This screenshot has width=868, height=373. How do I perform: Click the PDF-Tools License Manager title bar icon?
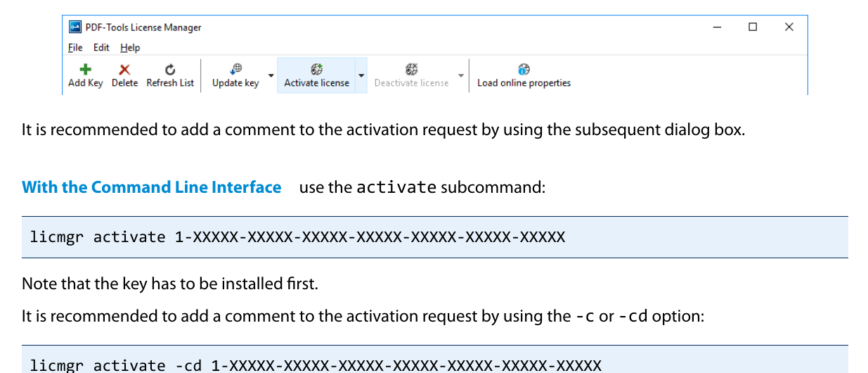click(75, 27)
